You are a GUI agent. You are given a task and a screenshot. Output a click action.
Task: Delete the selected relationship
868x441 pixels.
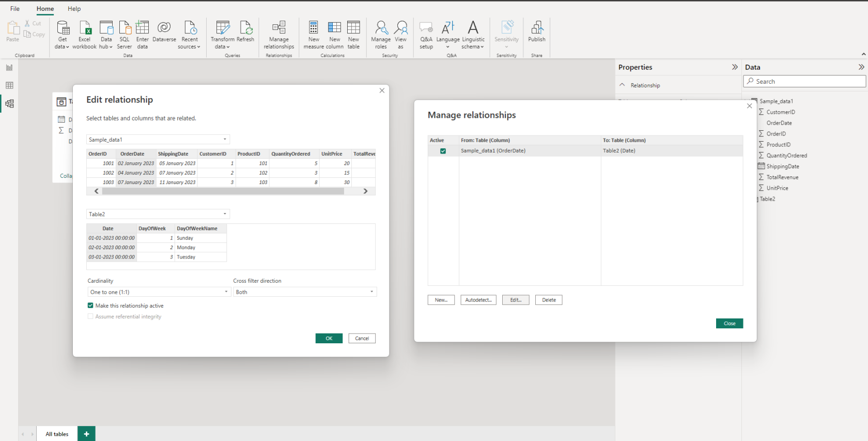(x=549, y=300)
